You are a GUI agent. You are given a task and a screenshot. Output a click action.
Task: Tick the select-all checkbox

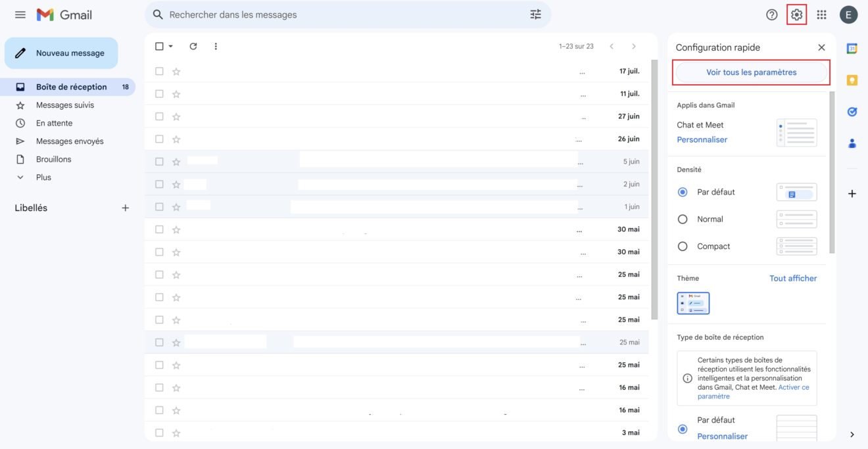click(x=159, y=46)
